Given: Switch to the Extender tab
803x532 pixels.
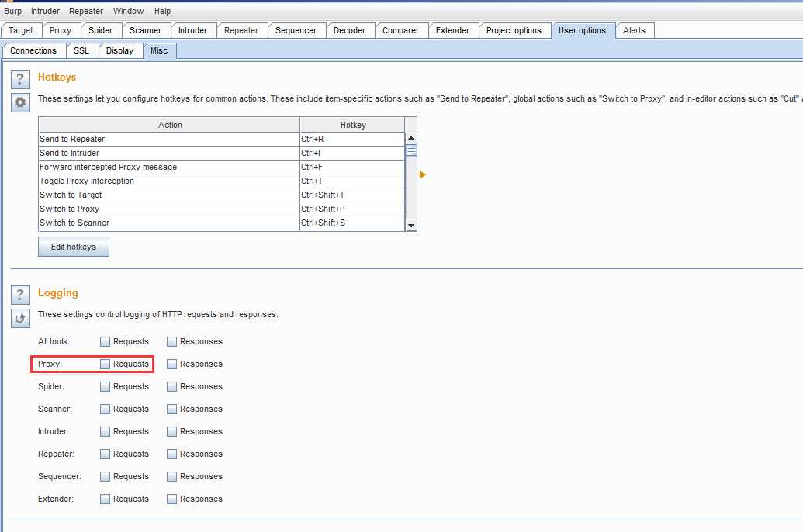Looking at the screenshot, I should tap(453, 31).
